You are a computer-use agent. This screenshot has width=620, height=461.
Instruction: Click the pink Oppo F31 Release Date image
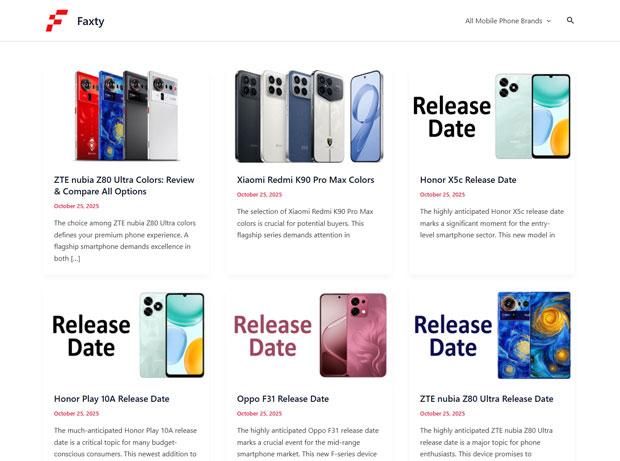(309, 335)
